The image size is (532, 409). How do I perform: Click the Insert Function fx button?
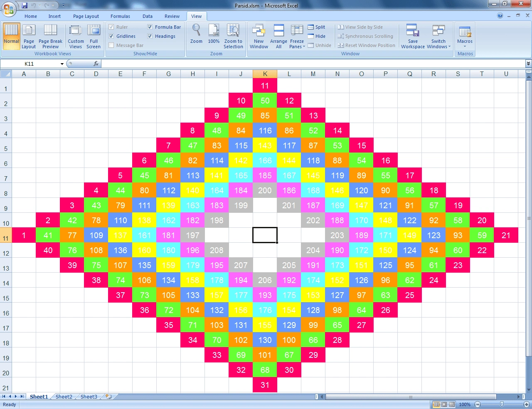[x=96, y=64]
